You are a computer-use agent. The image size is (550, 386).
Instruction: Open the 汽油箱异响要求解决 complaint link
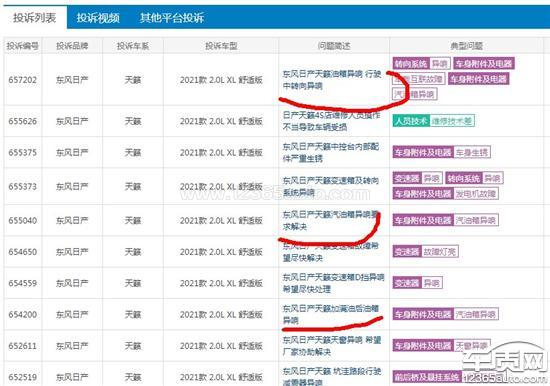click(330, 220)
